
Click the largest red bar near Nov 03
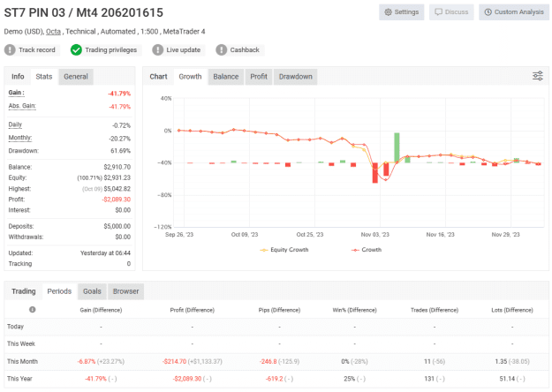tap(375, 173)
